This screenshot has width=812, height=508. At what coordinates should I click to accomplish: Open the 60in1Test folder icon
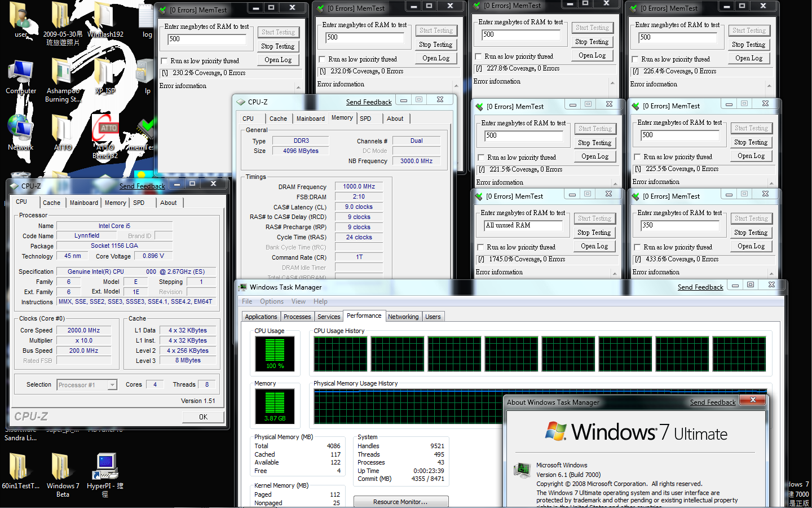pos(20,470)
